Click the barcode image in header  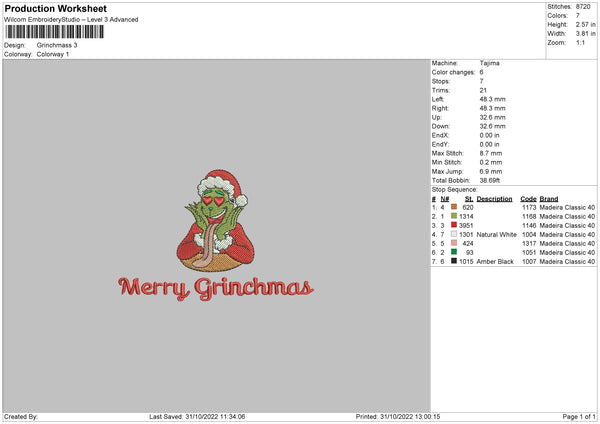(x=54, y=32)
